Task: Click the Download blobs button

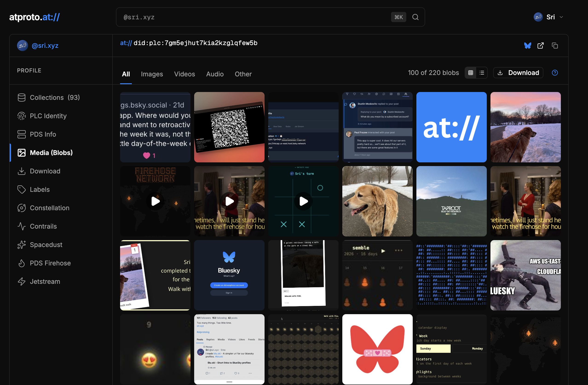Action: tap(518, 73)
